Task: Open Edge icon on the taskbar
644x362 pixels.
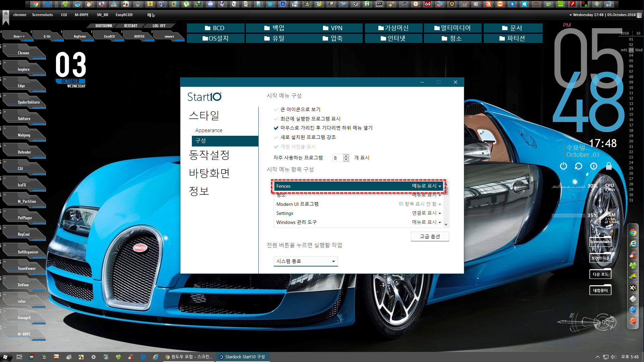Action: point(143,357)
